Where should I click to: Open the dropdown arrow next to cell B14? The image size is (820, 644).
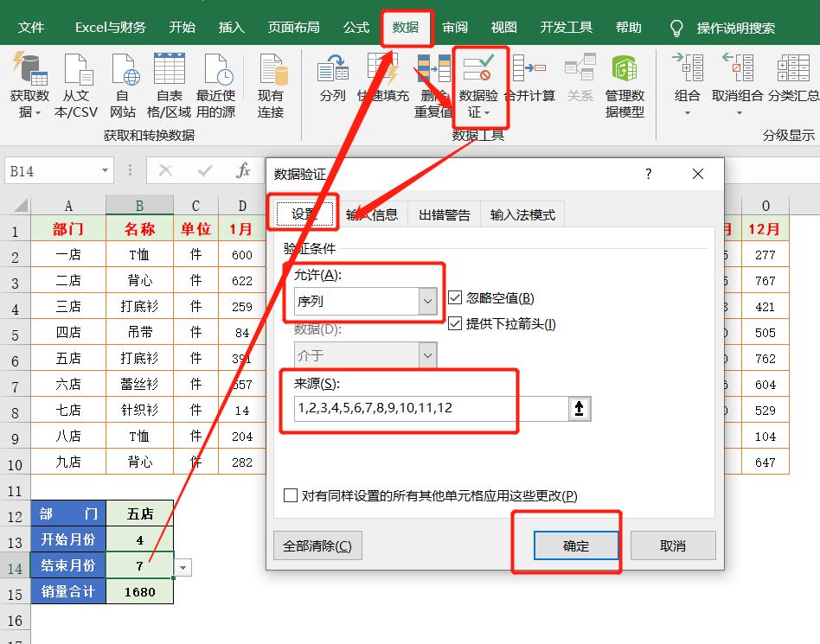[182, 565]
